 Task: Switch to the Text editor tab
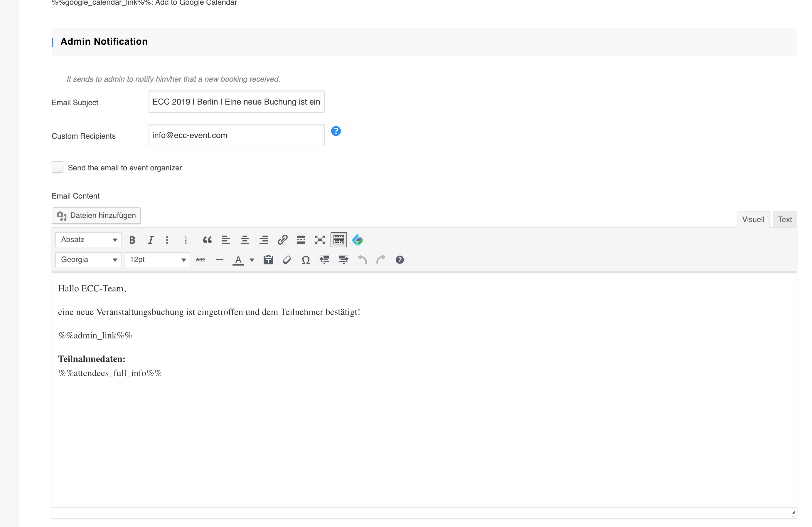[x=784, y=219]
